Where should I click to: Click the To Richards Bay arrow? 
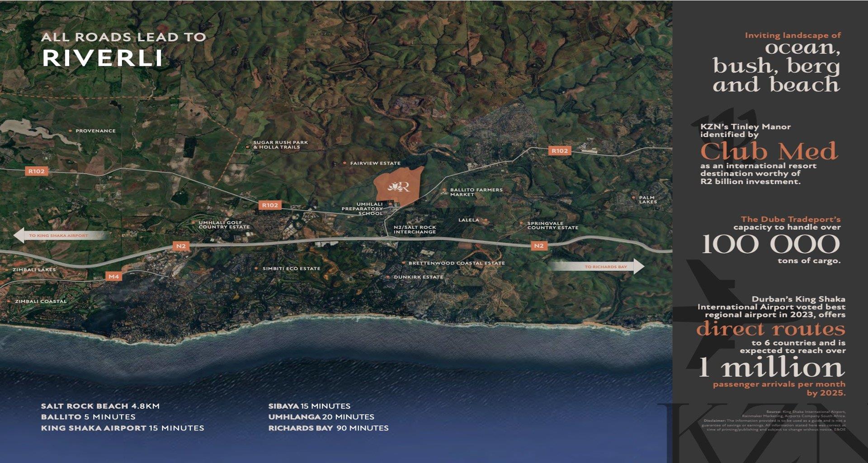coord(597,267)
